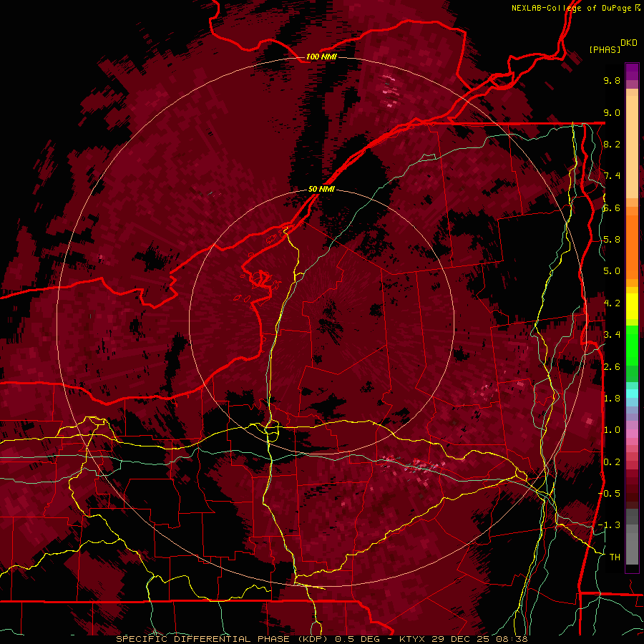Click the "9.0" scale value
This screenshot has width=644, height=644.
(612, 112)
